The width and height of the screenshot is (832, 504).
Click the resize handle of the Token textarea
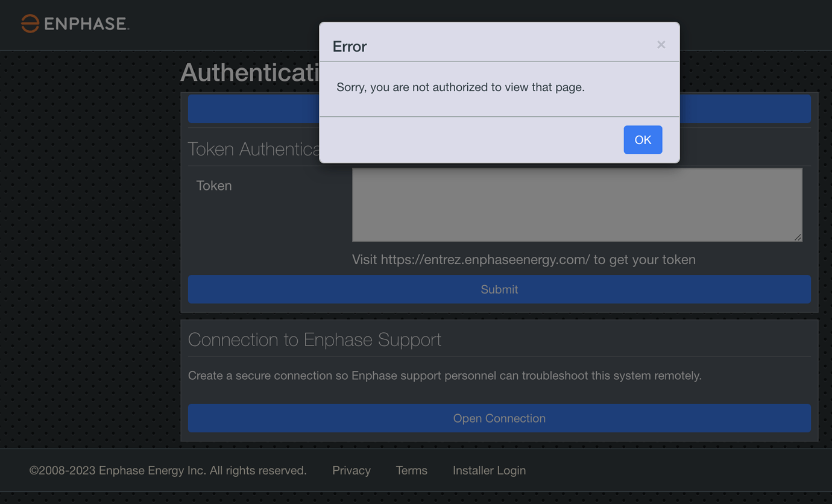tap(798, 238)
